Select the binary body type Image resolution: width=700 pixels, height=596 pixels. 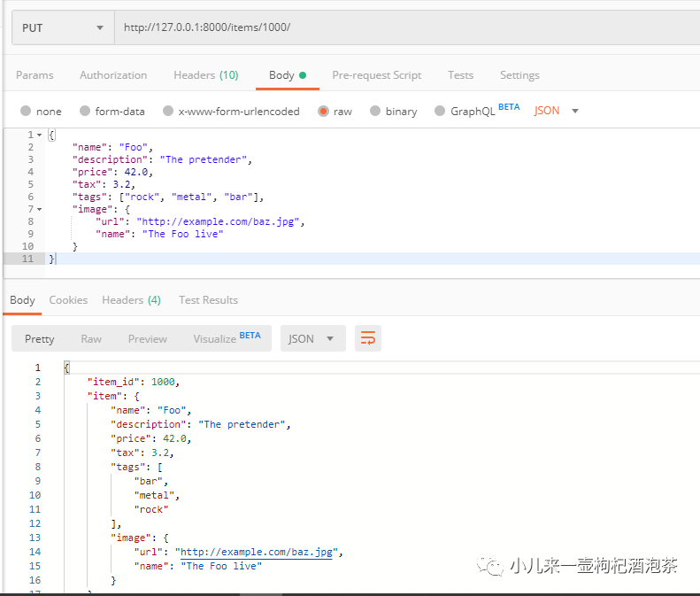click(x=375, y=111)
